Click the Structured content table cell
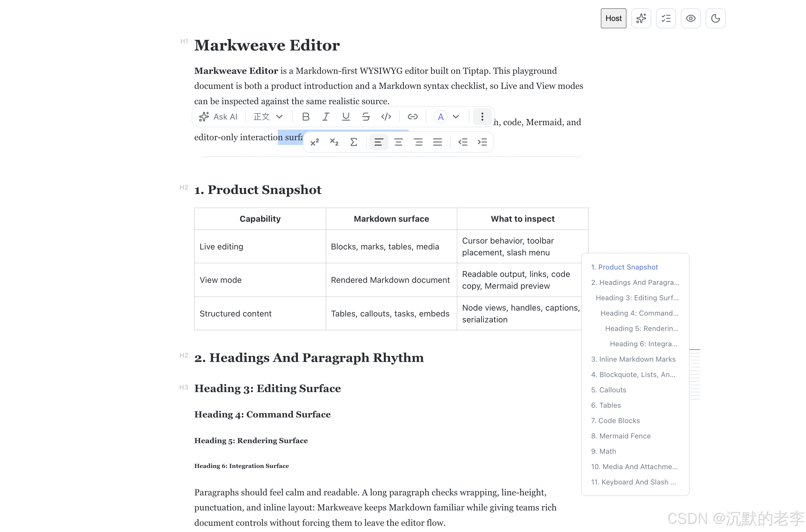This screenshot has width=806, height=532. [260, 314]
